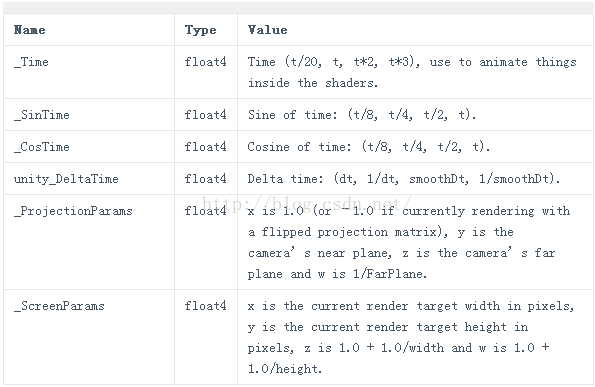Select the _ProjectionParams variable name
Viewport: 595px width, 387px height.
click(73, 211)
